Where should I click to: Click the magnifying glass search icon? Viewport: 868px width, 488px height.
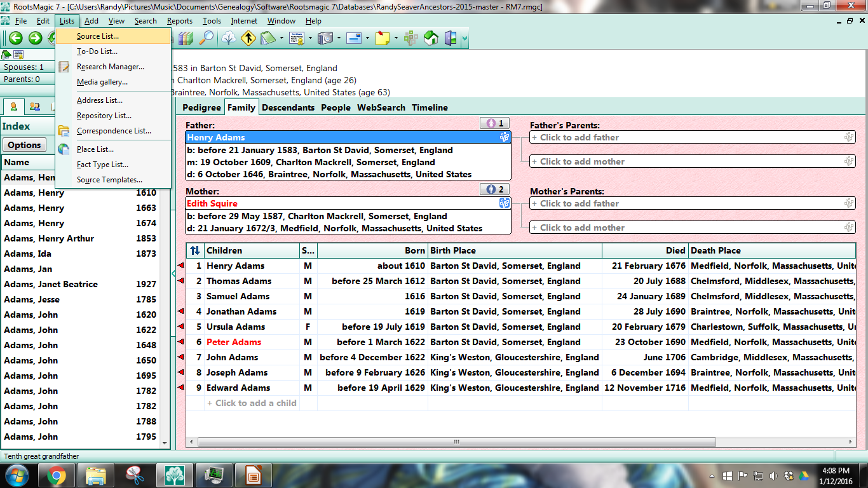206,38
